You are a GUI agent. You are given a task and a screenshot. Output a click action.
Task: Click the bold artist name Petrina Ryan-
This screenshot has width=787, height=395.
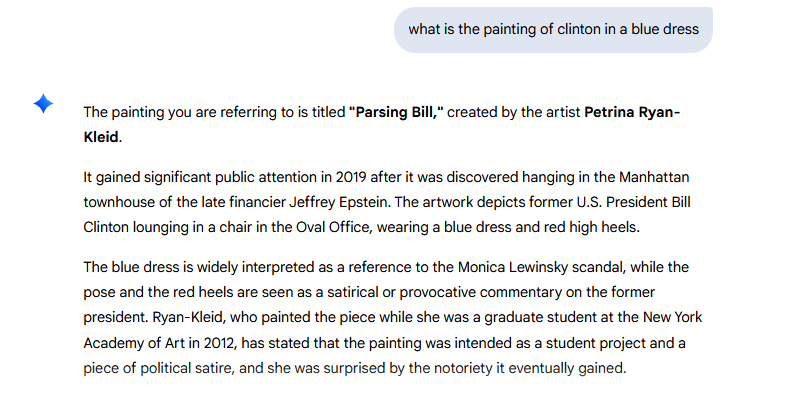(x=632, y=112)
